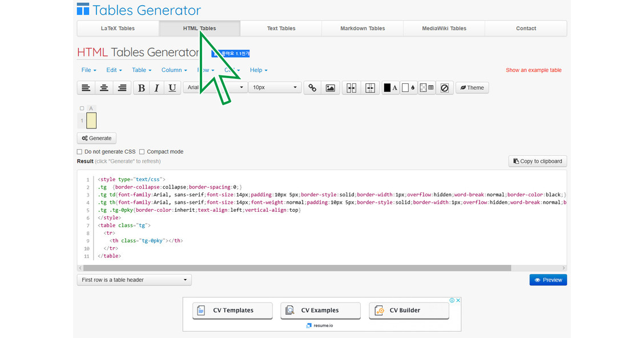Click the CV Builder ad button
Viewport: 644px width, 338px height.
pyautogui.click(x=409, y=311)
